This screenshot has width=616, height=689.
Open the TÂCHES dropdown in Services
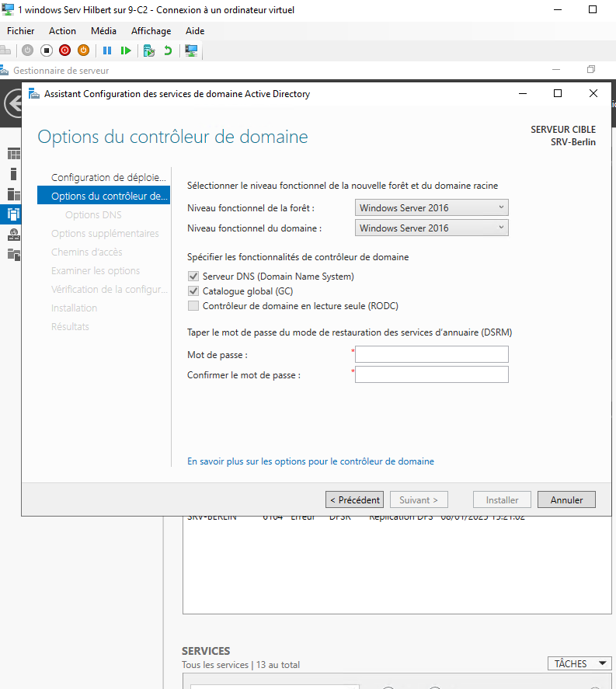point(579,663)
